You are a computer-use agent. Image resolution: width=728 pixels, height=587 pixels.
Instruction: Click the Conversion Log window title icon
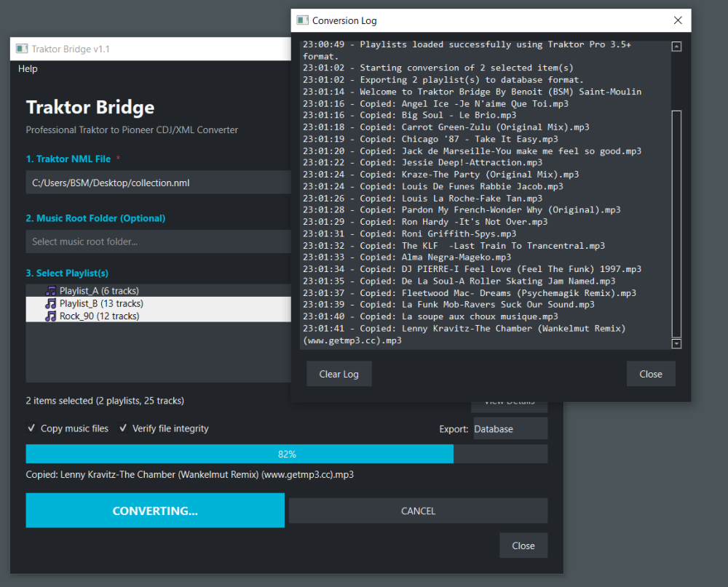pos(303,20)
